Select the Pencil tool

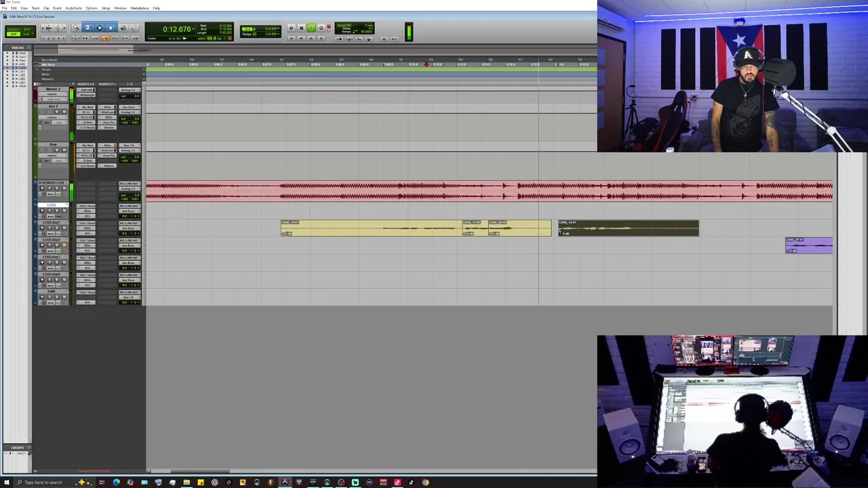[134, 28]
